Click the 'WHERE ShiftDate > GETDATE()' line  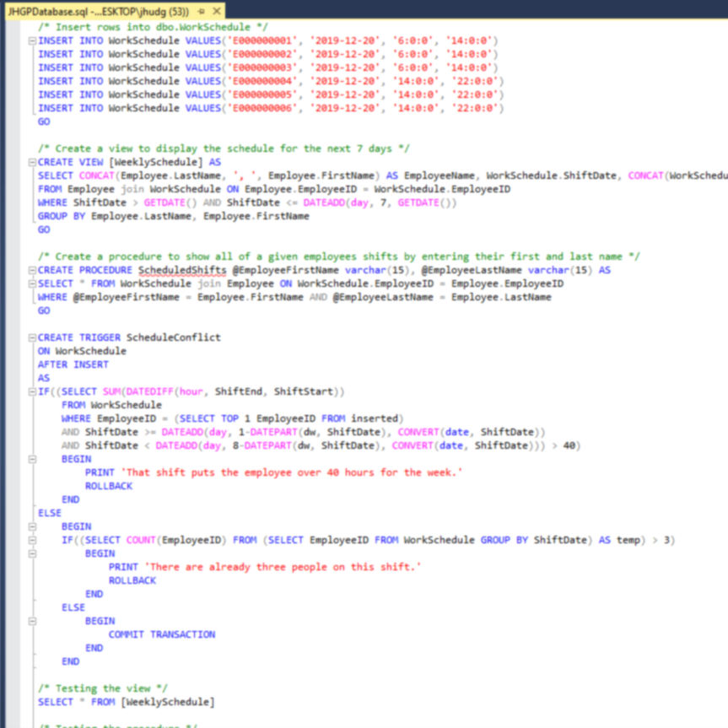pos(247,202)
